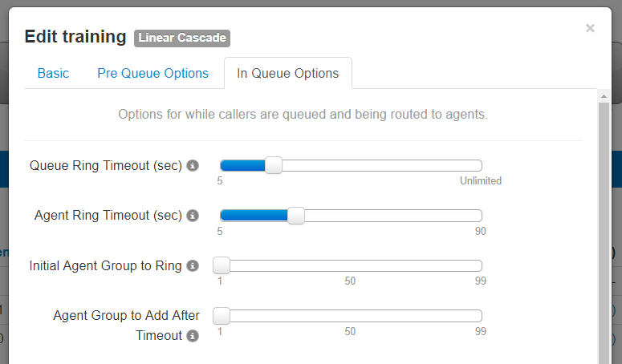Click the Initial Agent Group to Ring handle
This screenshot has width=622, height=364.
[x=222, y=265]
